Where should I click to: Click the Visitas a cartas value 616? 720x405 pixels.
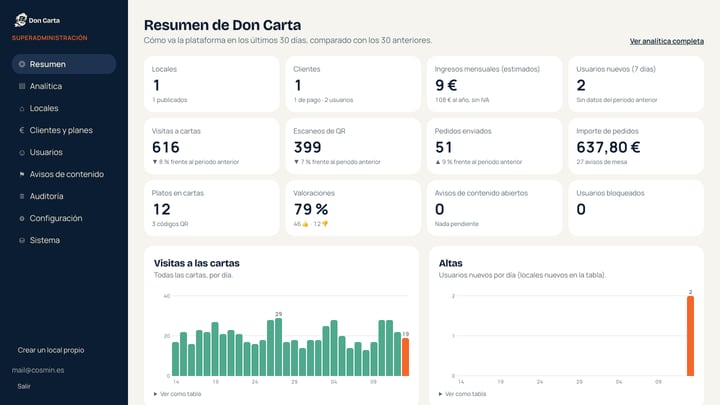click(166, 147)
